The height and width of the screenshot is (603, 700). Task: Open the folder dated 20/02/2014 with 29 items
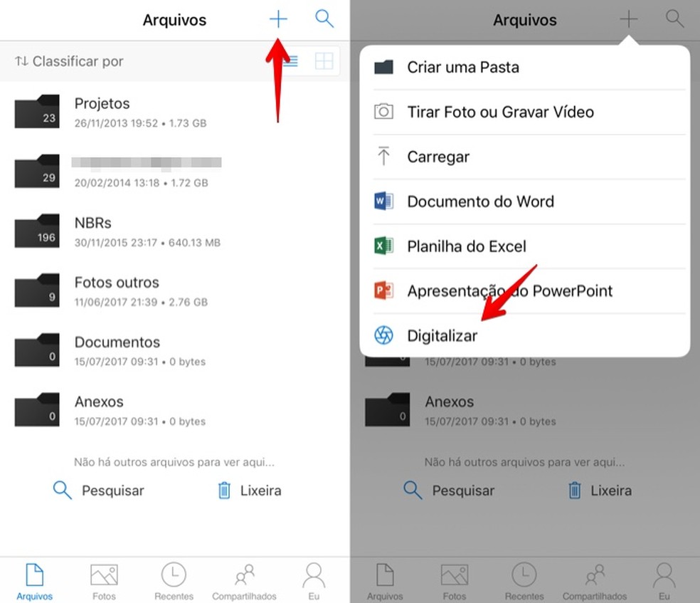click(x=175, y=172)
